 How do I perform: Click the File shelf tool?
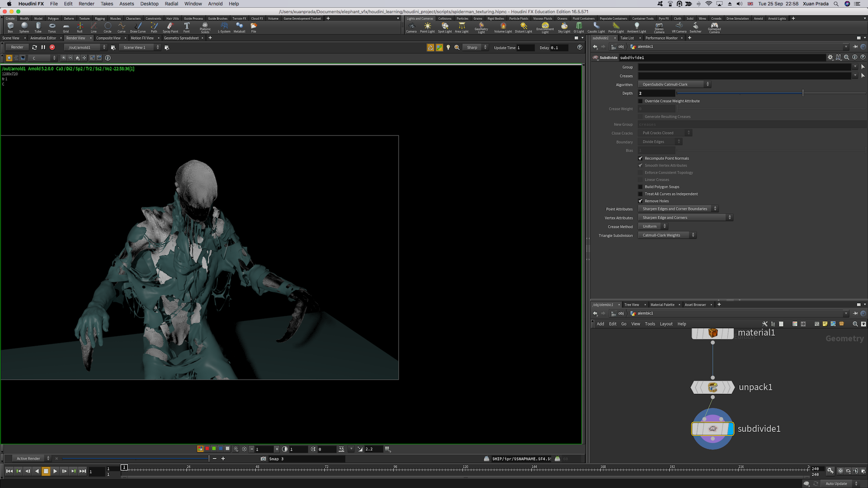coord(254,28)
